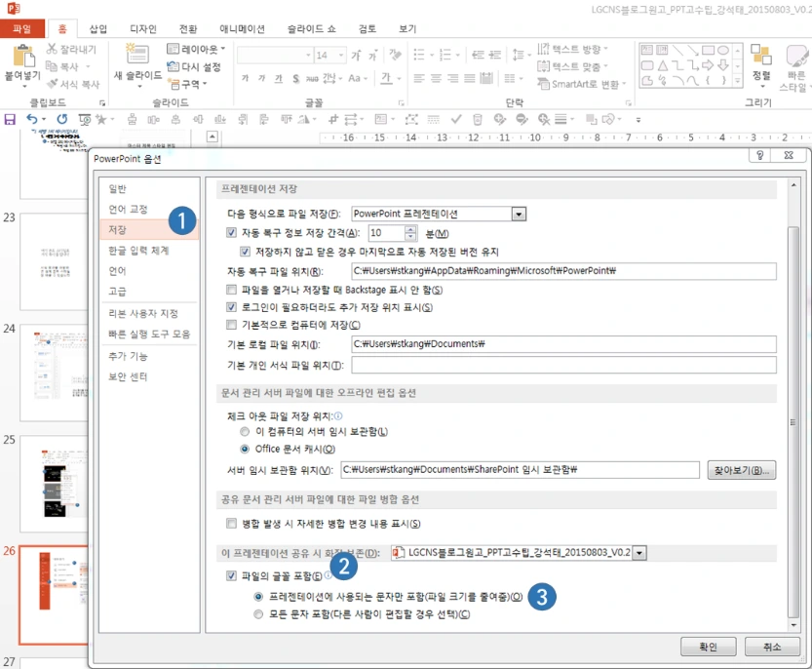
Task: Select 고급 in options sidebar
Action: (149, 292)
